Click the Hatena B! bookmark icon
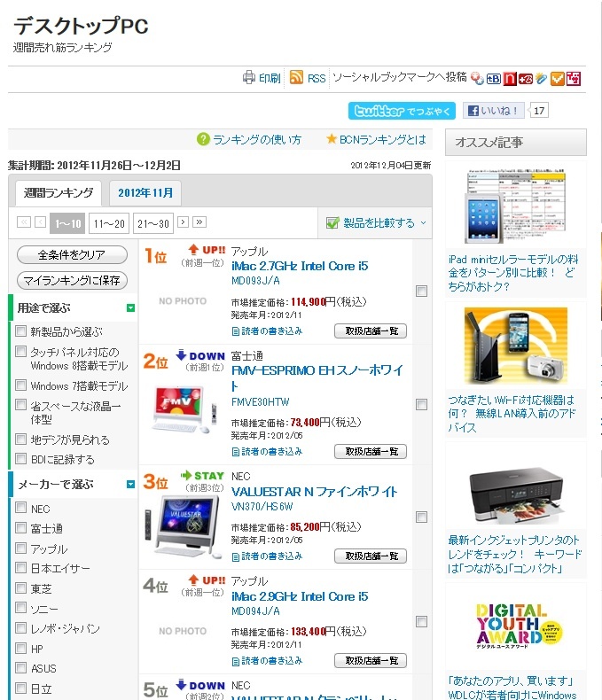This screenshot has width=602, height=700. pos(493,79)
